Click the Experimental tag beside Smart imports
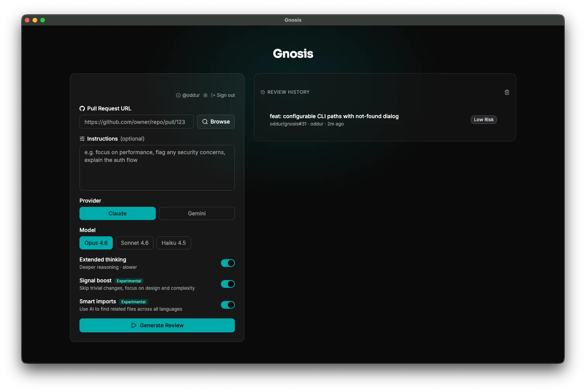The image size is (586, 392). [x=134, y=302]
